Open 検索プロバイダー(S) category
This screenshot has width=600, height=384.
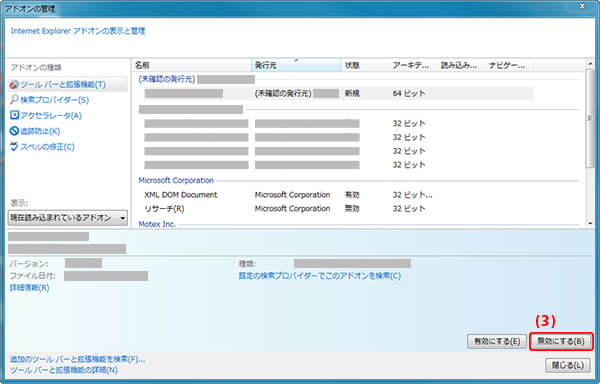[54, 100]
